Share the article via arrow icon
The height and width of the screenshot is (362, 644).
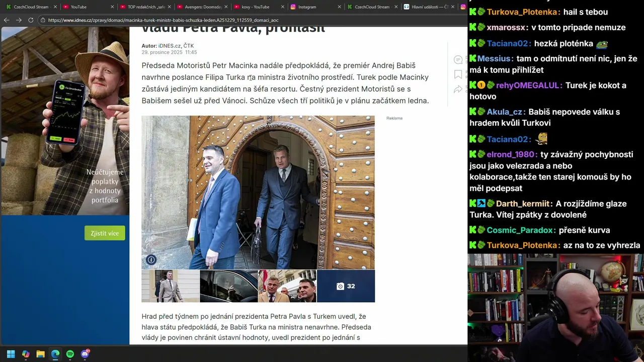coord(458,89)
